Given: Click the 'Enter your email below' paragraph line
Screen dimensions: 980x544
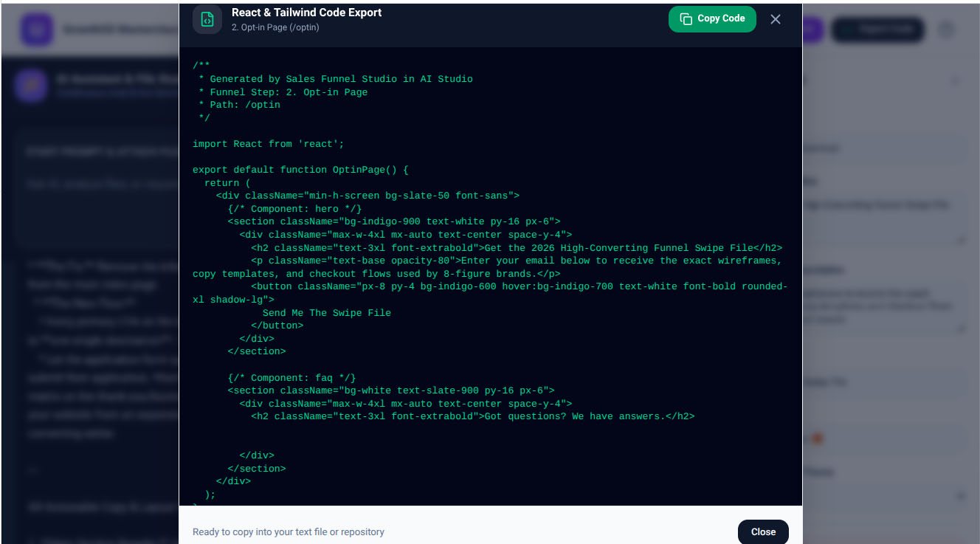Looking at the screenshot, I should click(x=487, y=267).
